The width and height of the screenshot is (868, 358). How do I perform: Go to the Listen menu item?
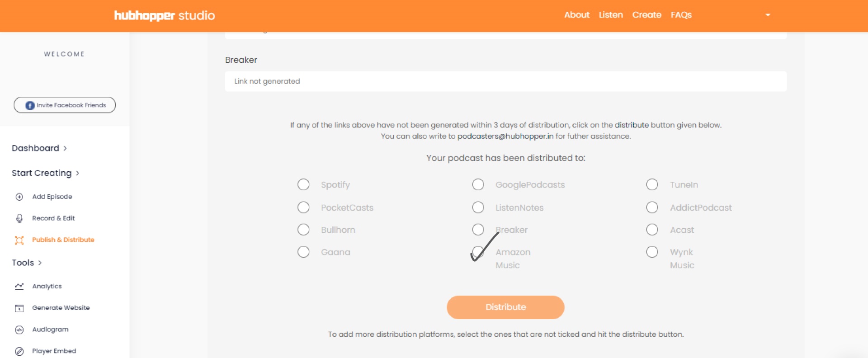pos(610,15)
